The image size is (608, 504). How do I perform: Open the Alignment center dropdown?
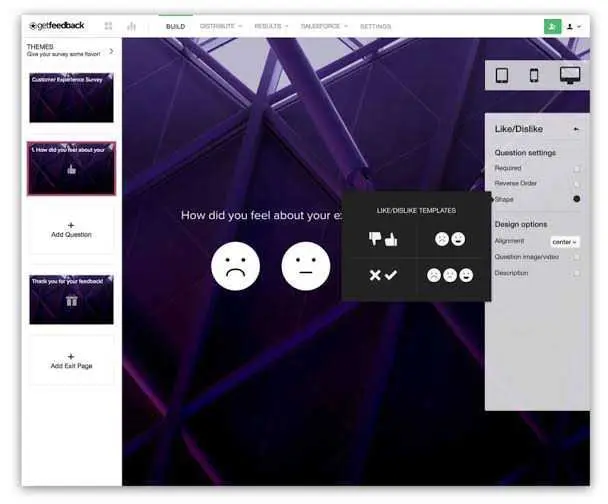(565, 242)
